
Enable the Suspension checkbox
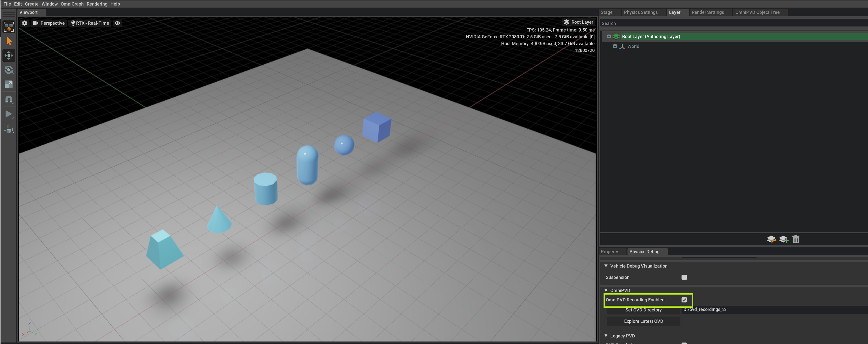(684, 277)
